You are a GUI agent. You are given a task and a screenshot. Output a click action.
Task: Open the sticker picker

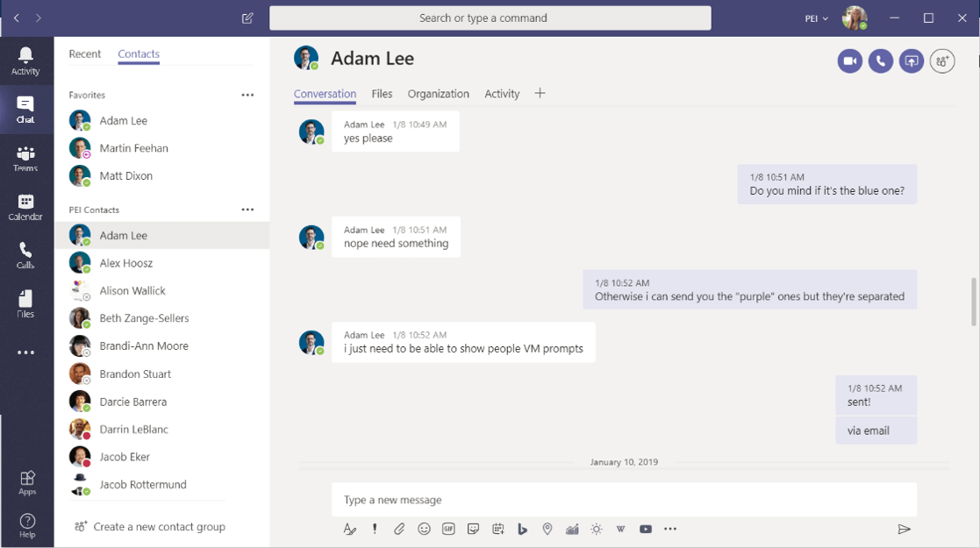coord(473,529)
